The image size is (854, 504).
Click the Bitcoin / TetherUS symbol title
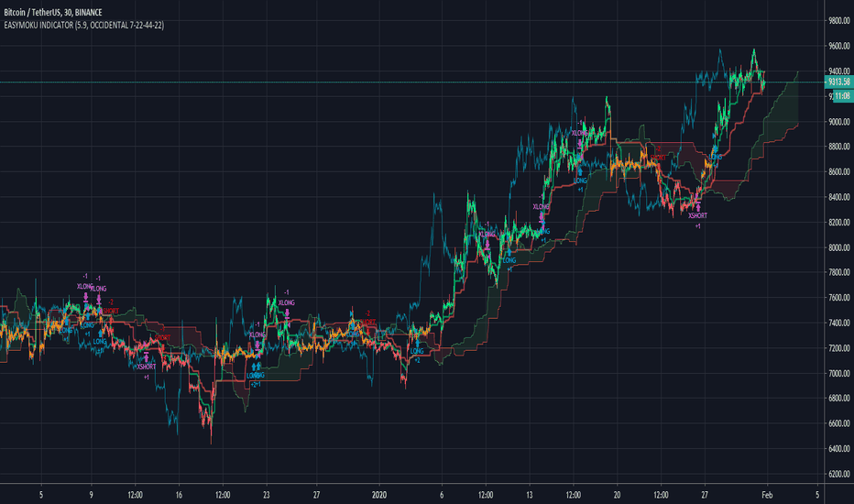(53, 12)
